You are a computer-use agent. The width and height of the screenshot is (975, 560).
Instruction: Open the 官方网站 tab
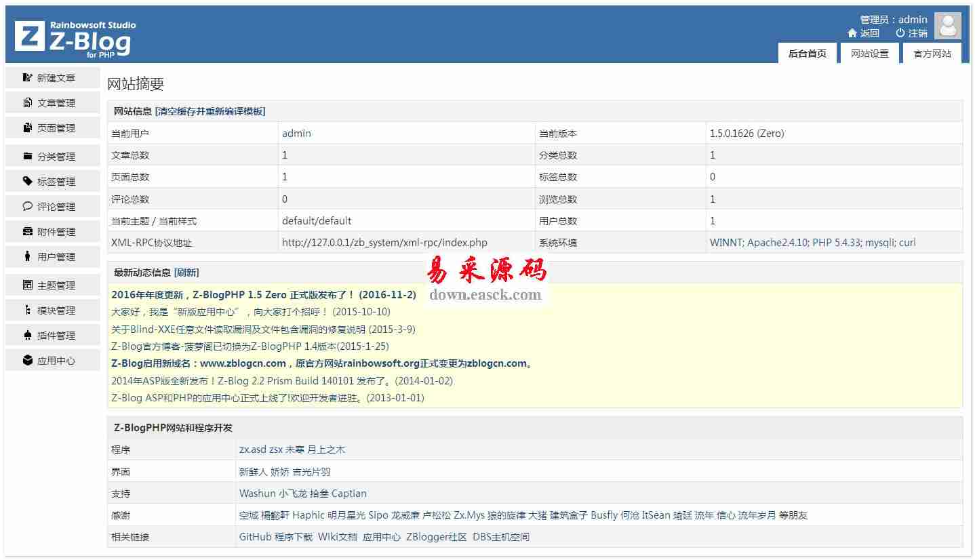(932, 54)
